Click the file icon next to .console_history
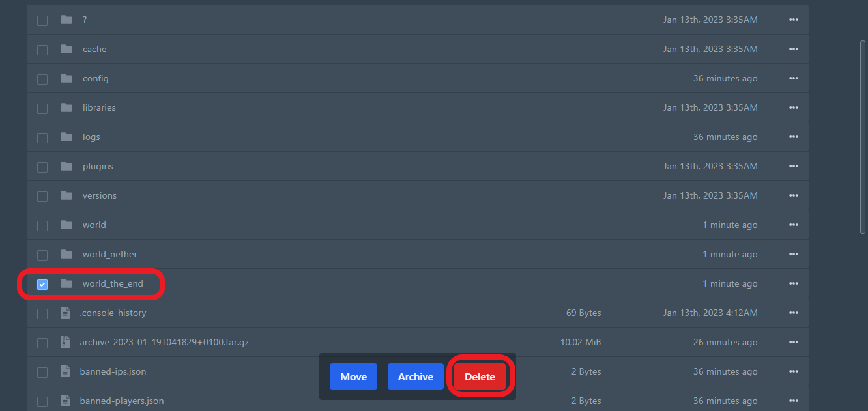 pos(65,313)
